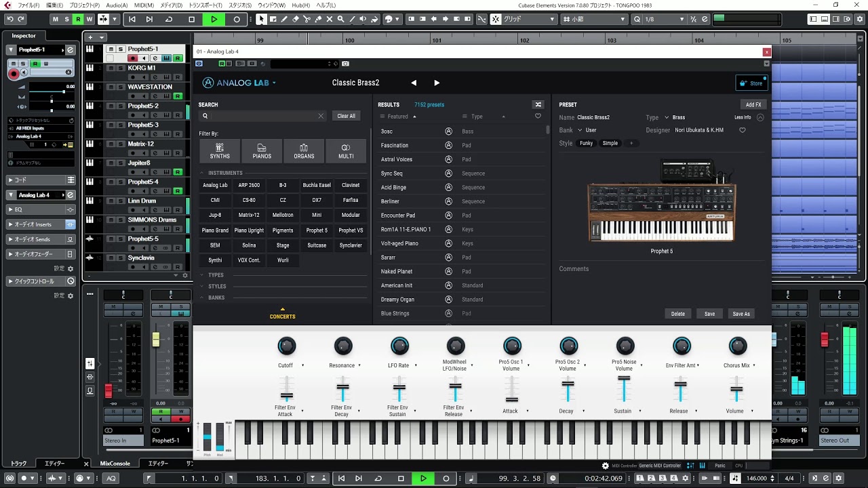
Task: Click the Filter Env Decay slider
Action: tap(343, 390)
